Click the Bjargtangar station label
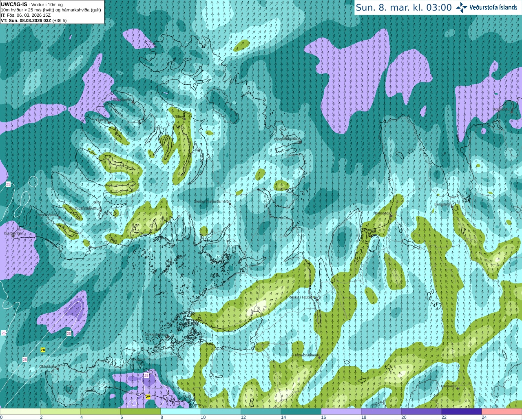Image resolution: width=522 pixels, height=420 pixels. tap(13, 233)
